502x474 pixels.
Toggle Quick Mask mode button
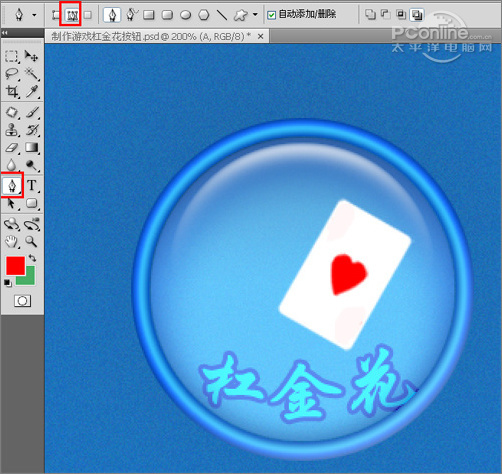point(22,301)
